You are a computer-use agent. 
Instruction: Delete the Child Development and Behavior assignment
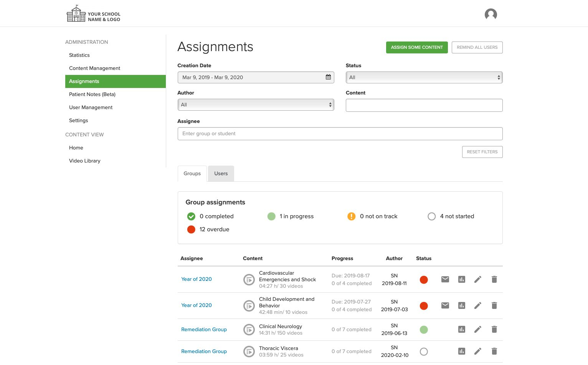[x=494, y=305]
